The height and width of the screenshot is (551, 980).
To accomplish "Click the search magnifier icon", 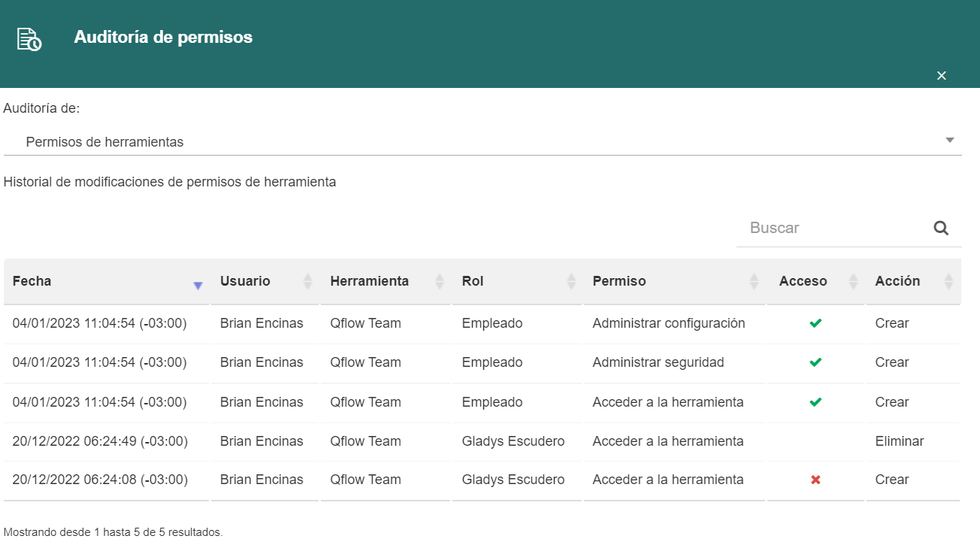I will click(x=941, y=228).
